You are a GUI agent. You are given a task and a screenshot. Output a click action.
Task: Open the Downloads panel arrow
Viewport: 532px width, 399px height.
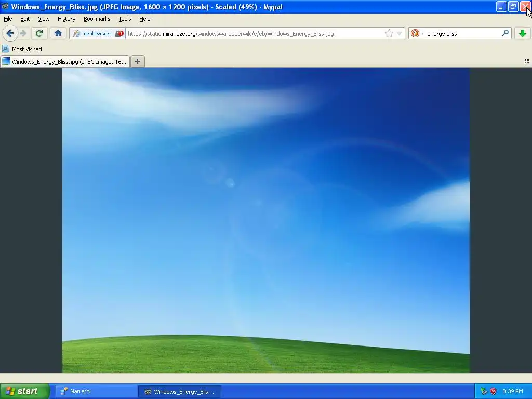pos(522,33)
